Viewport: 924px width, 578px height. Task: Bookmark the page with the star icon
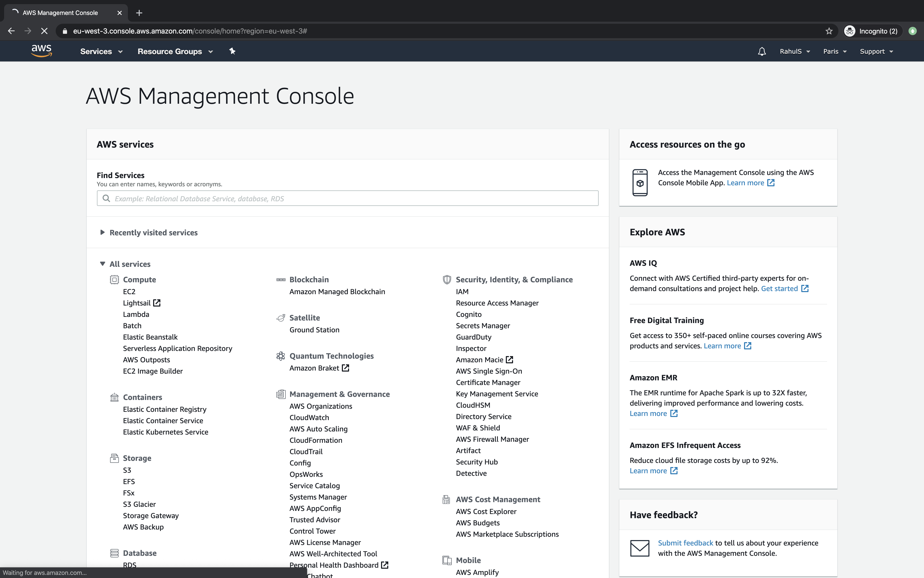point(829,31)
